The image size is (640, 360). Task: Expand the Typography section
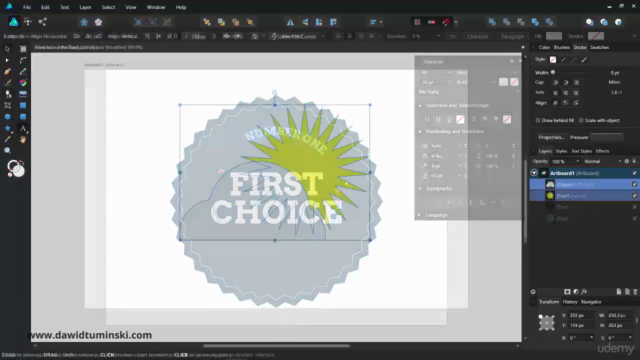[x=420, y=189]
